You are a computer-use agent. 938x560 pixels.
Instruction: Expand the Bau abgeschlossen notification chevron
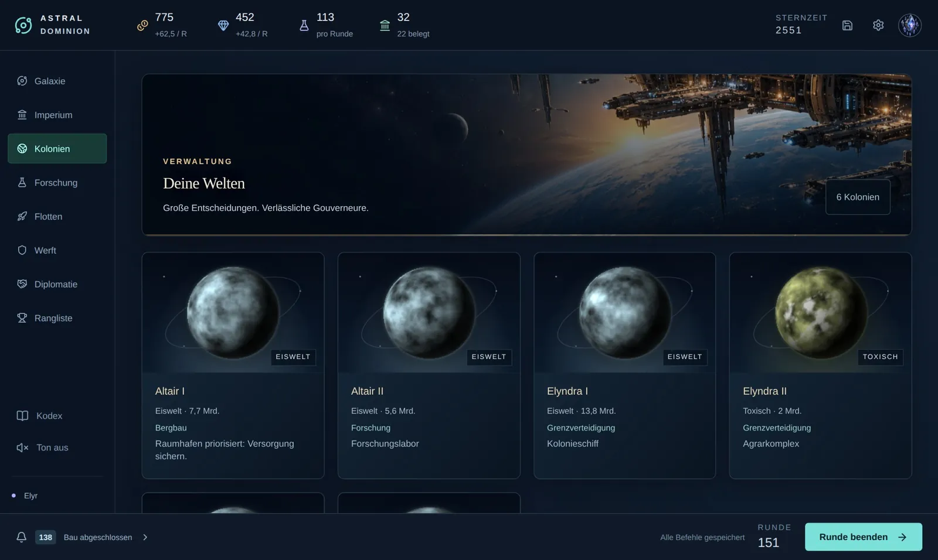click(145, 537)
